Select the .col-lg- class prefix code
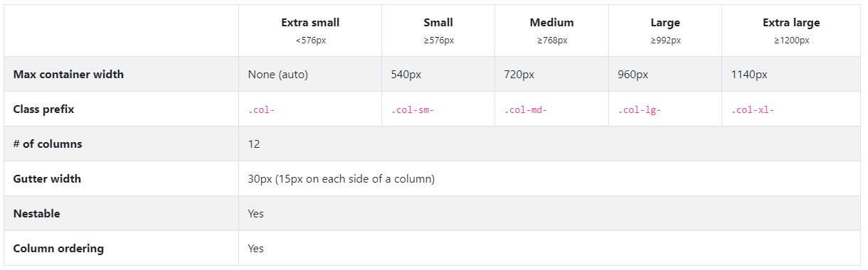Viewport: 868px width, 270px height. pyautogui.click(x=640, y=110)
